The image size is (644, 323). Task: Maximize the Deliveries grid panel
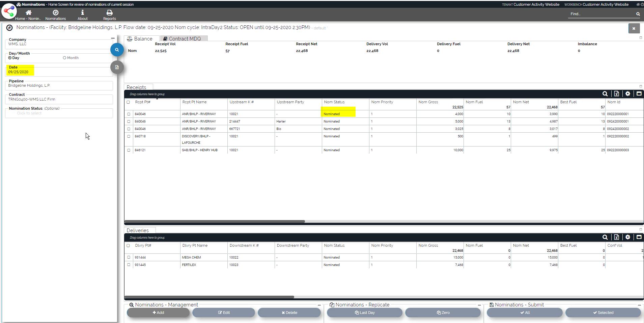point(639,237)
